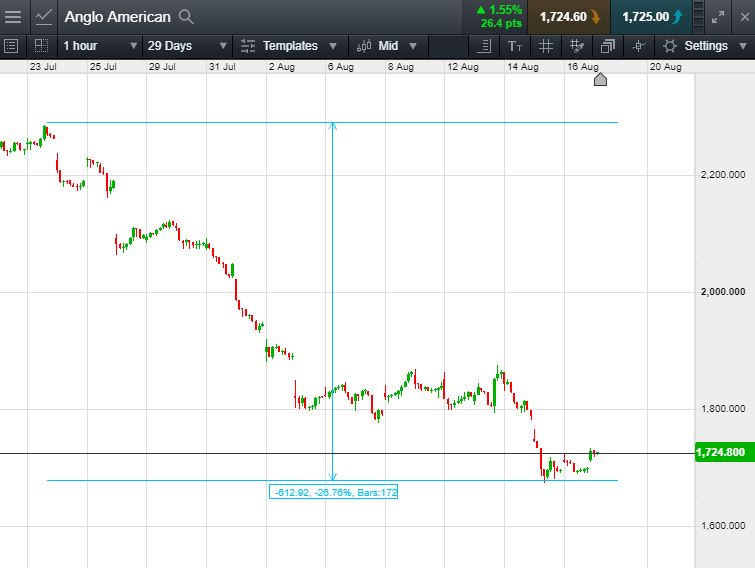Select the text size Tt tool
Image resolution: width=755 pixels, height=568 pixels.
515,46
